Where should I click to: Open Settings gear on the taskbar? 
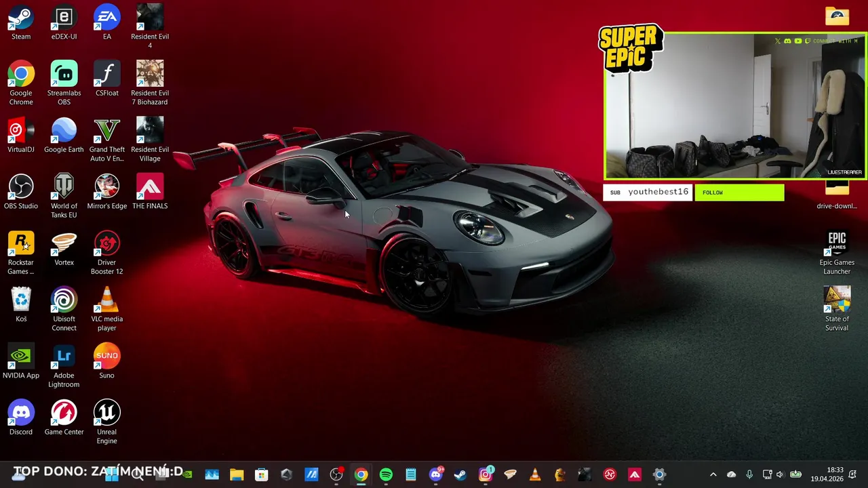pos(659,474)
